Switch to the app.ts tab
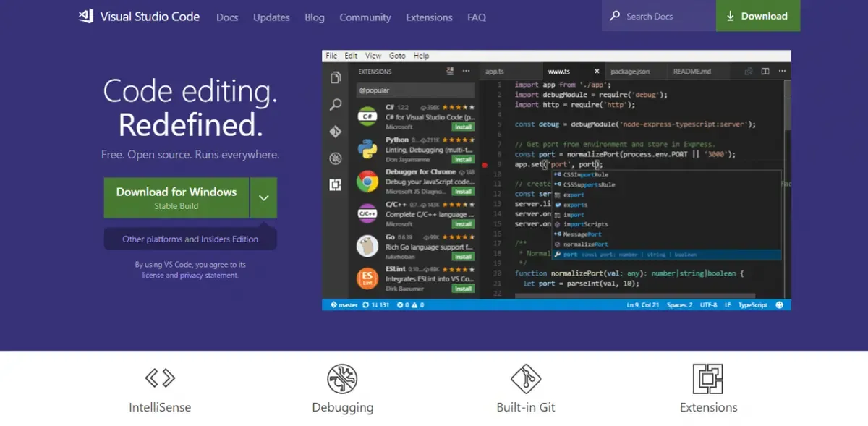868x426 pixels. coord(510,72)
